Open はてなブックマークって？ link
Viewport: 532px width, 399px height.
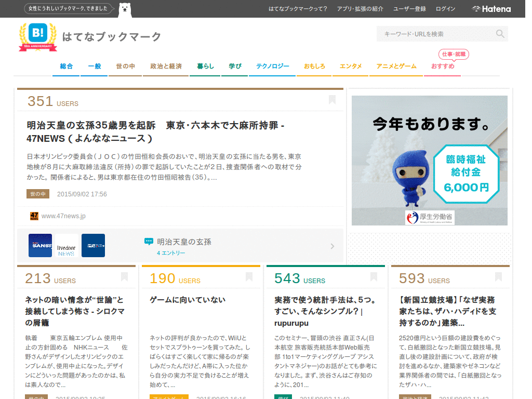point(298,9)
